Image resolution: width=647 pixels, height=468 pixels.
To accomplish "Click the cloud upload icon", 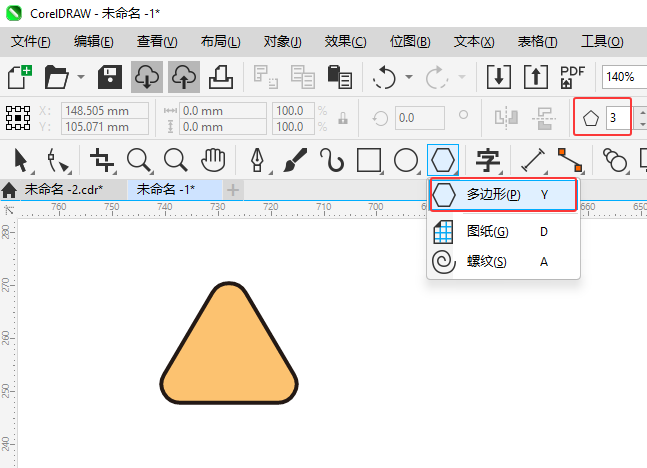I will [184, 77].
